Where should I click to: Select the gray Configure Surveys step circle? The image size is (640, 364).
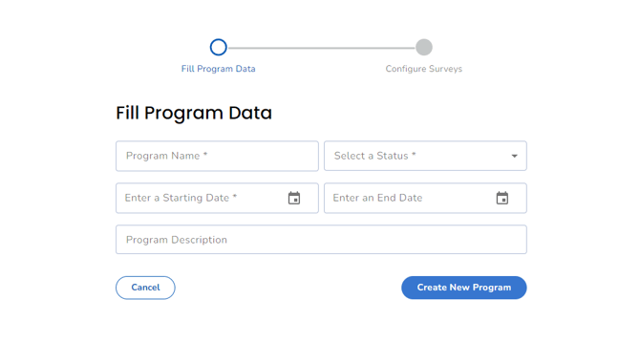tap(424, 48)
